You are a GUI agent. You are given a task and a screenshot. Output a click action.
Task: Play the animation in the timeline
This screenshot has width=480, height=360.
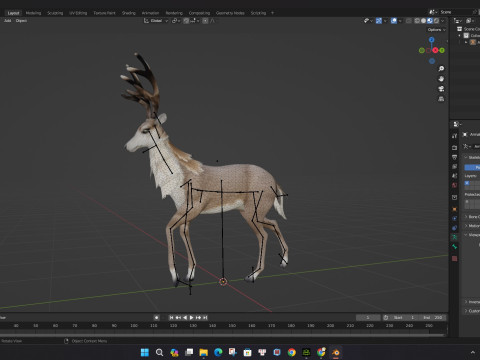[x=192, y=318]
